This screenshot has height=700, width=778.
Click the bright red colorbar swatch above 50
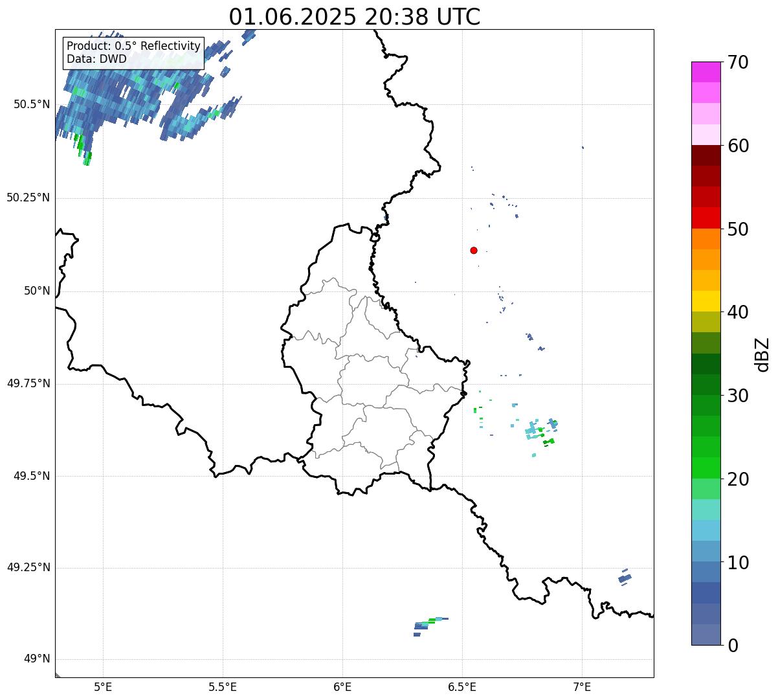click(706, 218)
